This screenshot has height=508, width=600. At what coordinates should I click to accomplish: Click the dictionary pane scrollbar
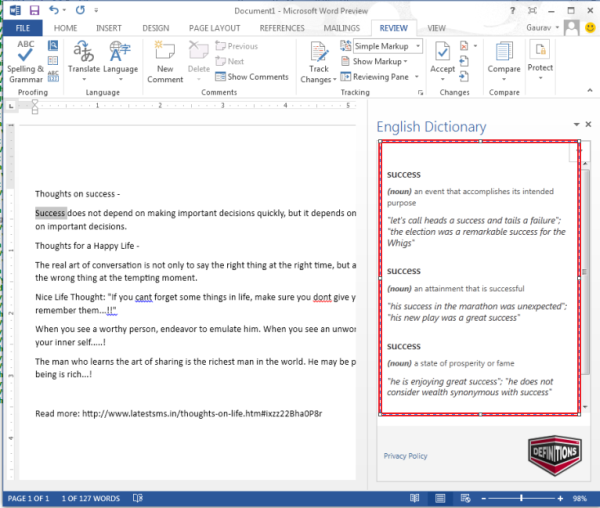(585, 270)
